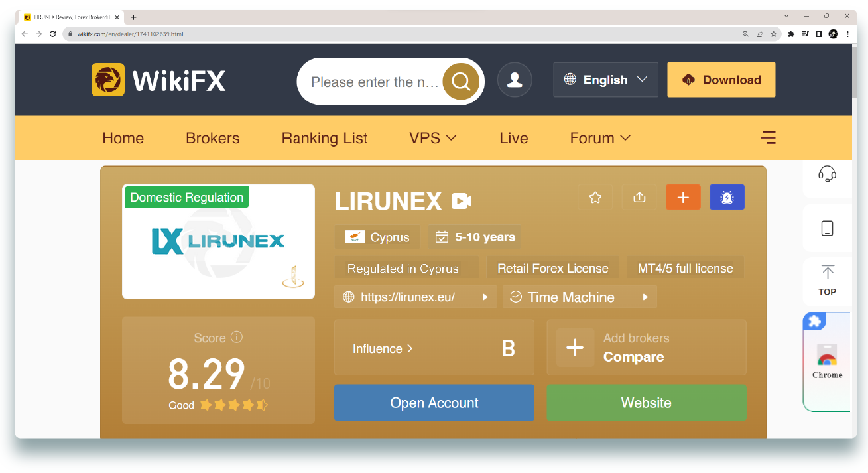Click the star rating under score
The width and height of the screenshot is (868, 473).
[x=234, y=405]
